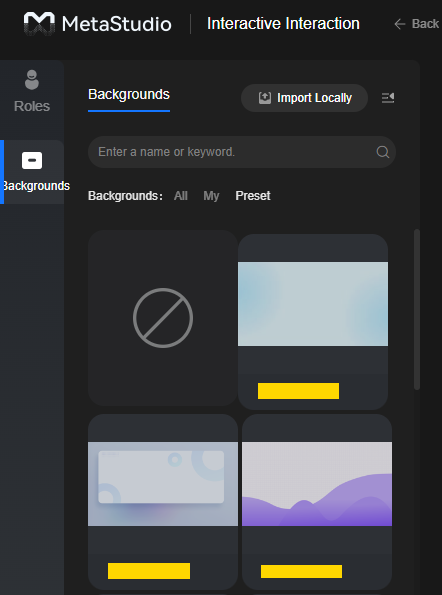
Task: Select the Backgrounds sidebar icon
Action: (x=32, y=161)
